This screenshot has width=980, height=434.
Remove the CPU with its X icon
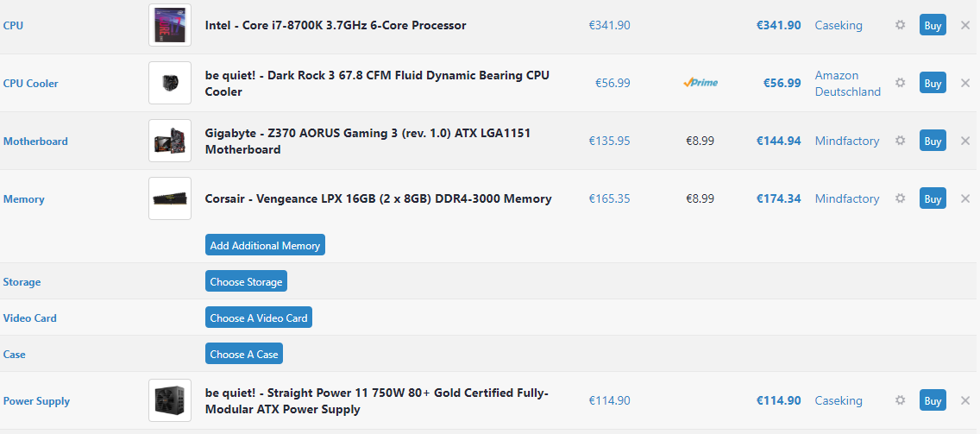click(x=965, y=26)
